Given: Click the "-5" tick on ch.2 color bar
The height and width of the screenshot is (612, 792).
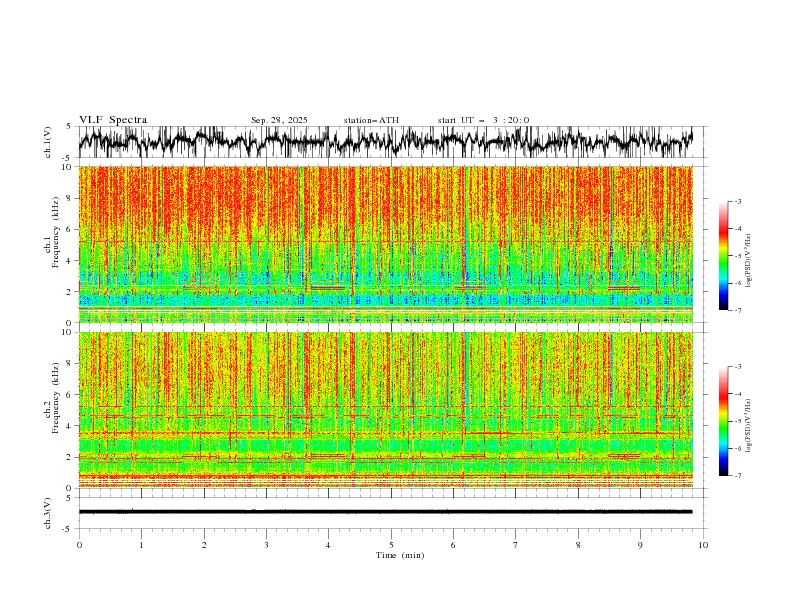Looking at the screenshot, I should tap(738, 421).
